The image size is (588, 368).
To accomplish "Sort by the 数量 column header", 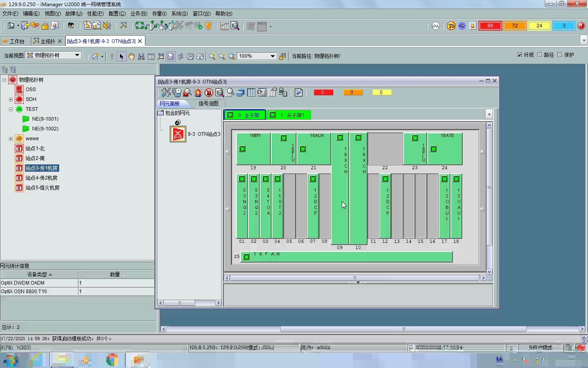I will 117,274.
